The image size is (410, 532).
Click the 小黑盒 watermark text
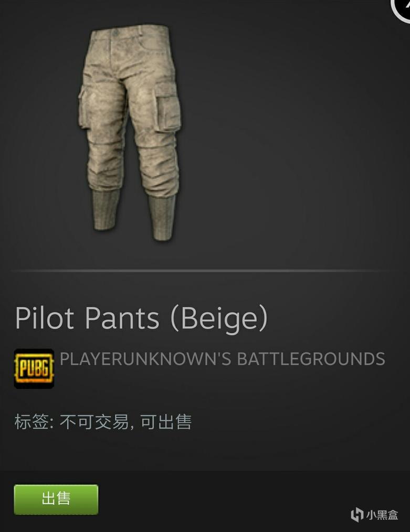(x=382, y=515)
